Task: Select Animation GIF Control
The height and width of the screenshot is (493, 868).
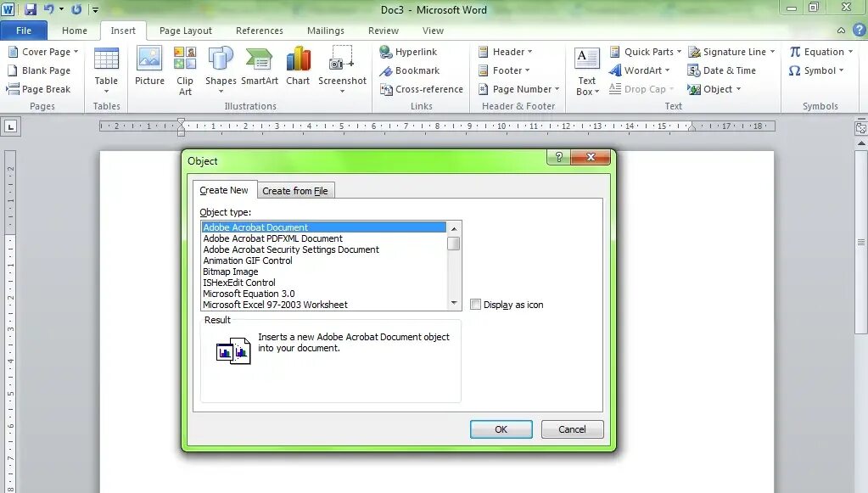Action: (324, 261)
